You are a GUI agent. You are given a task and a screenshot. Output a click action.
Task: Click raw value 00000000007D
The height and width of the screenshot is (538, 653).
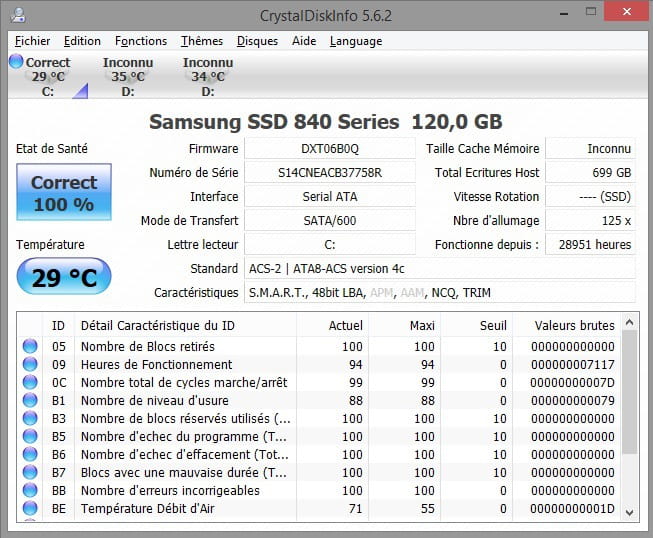pos(572,382)
